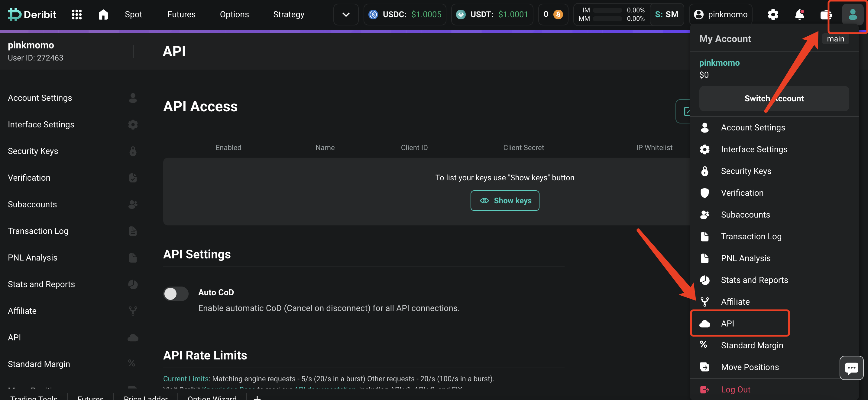Click the home icon in top bar
This screenshot has height=400, width=868.
click(x=103, y=15)
